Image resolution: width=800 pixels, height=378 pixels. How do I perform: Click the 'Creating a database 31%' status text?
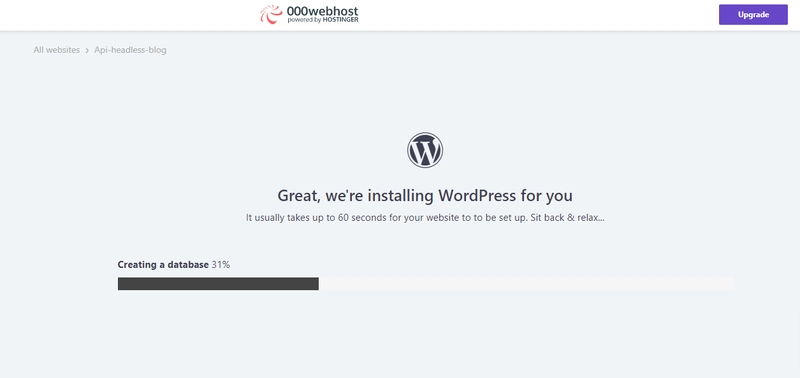tap(174, 265)
